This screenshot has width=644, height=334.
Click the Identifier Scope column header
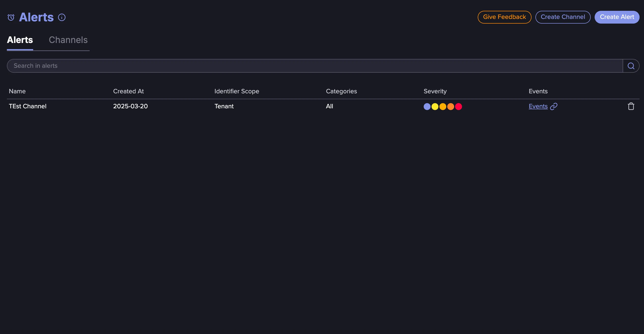pyautogui.click(x=237, y=91)
